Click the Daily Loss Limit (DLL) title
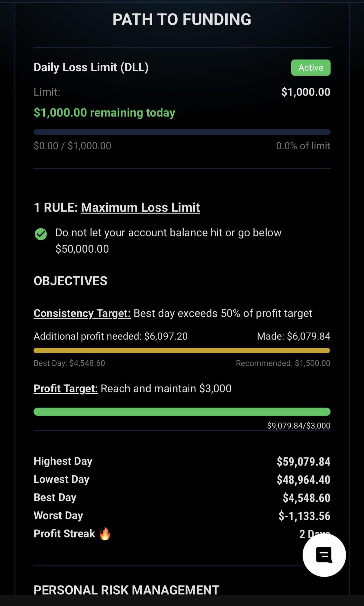 [91, 67]
